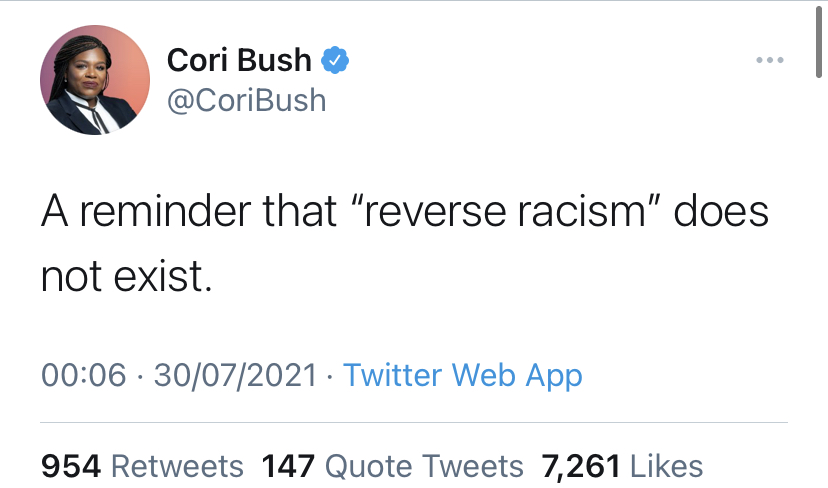Show the 7,261 Likes list
Viewport: 828px width, 488px height.
(x=621, y=465)
